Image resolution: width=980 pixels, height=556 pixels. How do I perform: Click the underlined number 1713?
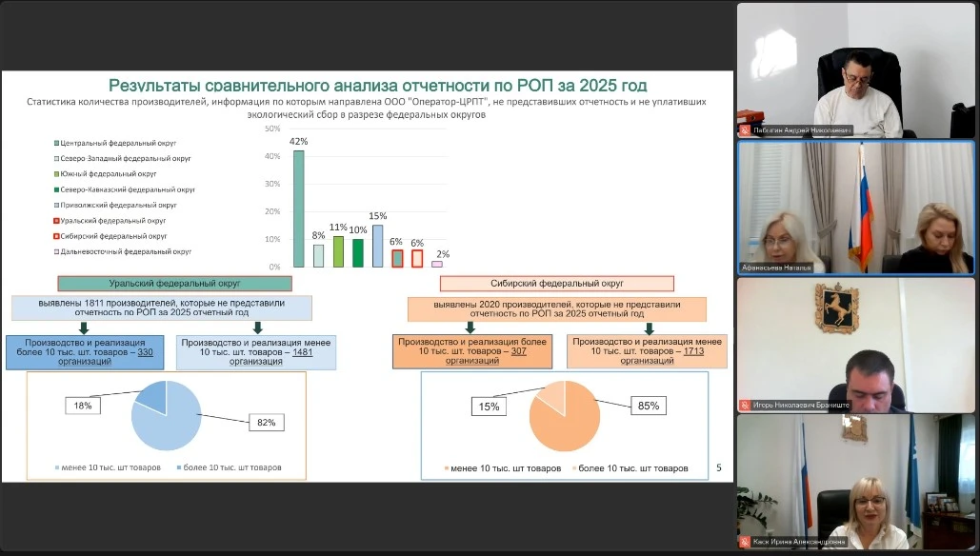click(x=693, y=351)
